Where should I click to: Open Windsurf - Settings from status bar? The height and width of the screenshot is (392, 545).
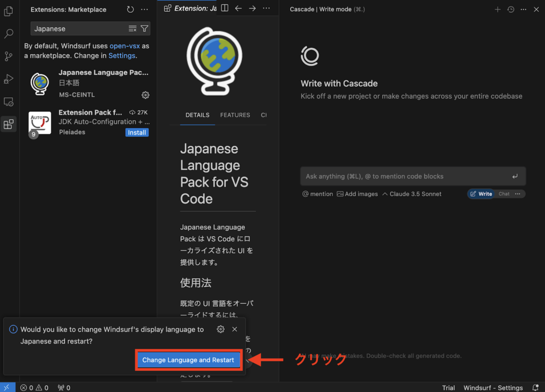(493, 388)
